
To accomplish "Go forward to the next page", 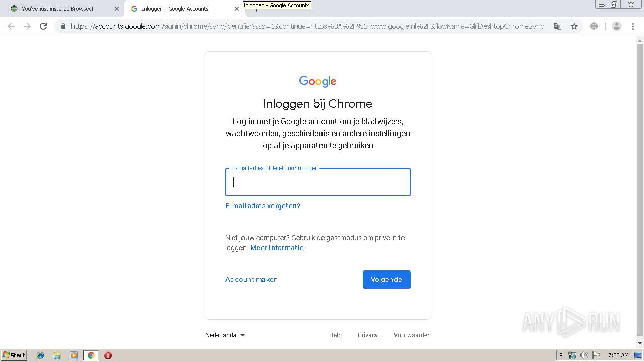I will coord(27,26).
